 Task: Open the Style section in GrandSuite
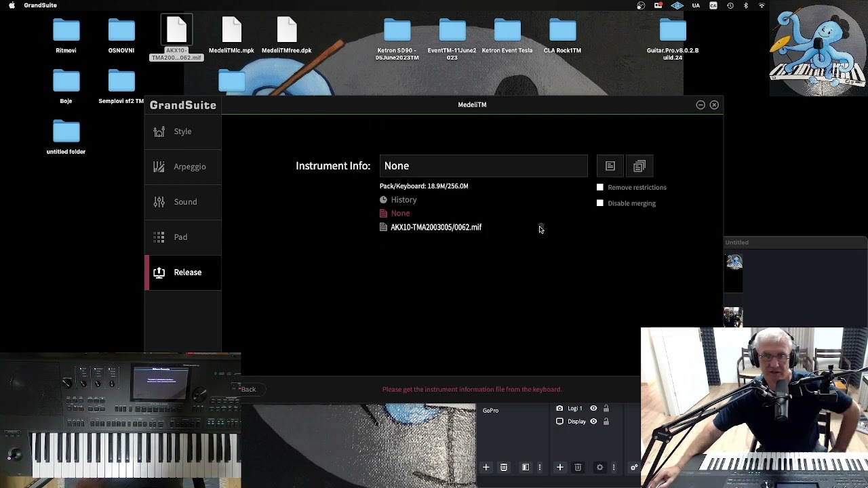[x=182, y=131]
